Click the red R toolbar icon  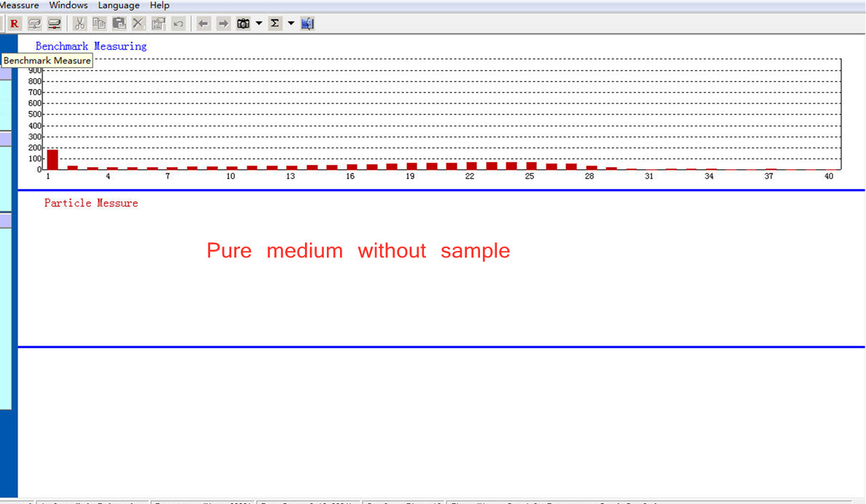[14, 23]
